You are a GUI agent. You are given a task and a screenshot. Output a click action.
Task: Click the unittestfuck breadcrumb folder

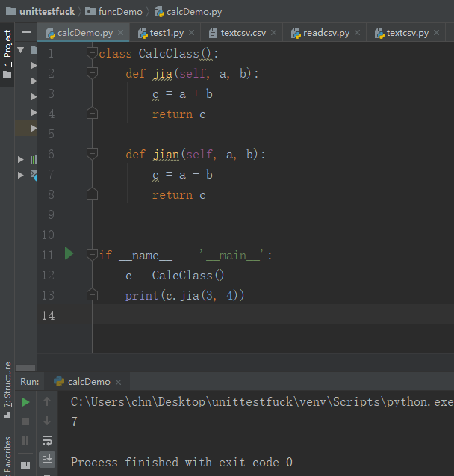(x=40, y=12)
